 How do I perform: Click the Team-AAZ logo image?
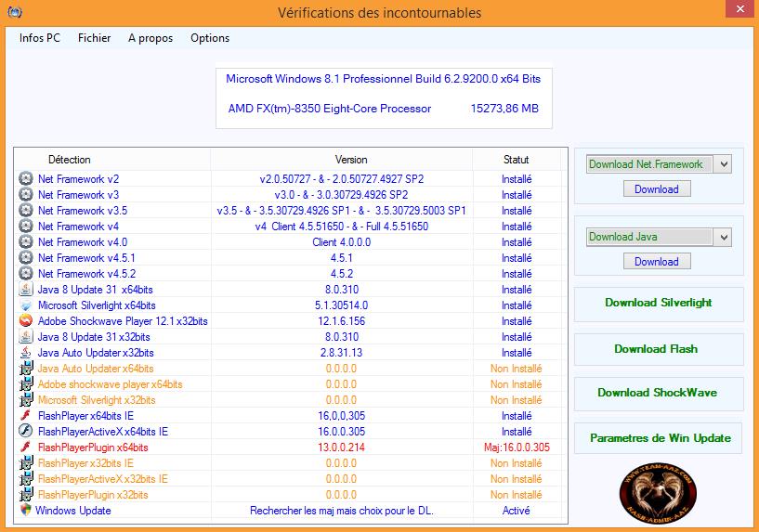pos(658,493)
